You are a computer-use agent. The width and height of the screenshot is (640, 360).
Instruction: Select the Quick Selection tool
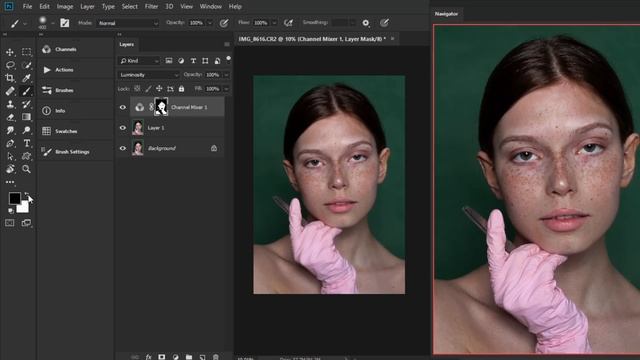[x=27, y=65]
